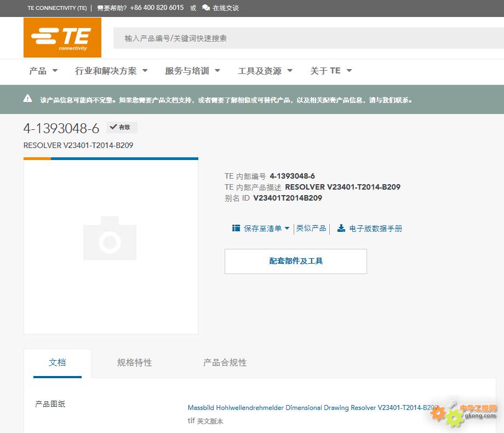Viewport: 504px width, 433px height.
Task: Switch to the 文档 tab
Action: (57, 362)
